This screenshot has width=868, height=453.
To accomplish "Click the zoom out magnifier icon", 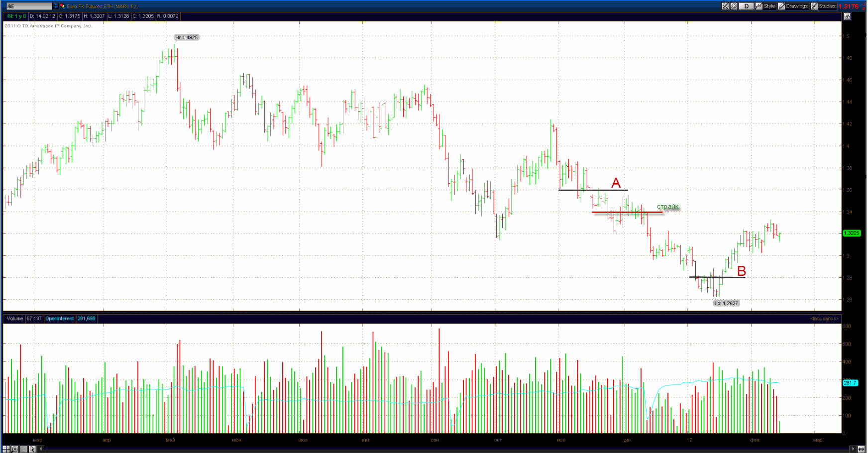I will pos(23,449).
